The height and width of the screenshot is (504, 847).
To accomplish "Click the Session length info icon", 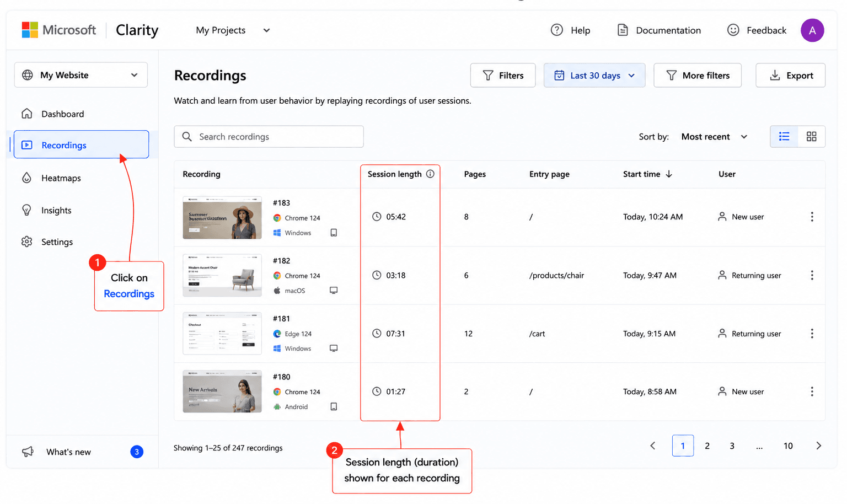I will pos(431,174).
